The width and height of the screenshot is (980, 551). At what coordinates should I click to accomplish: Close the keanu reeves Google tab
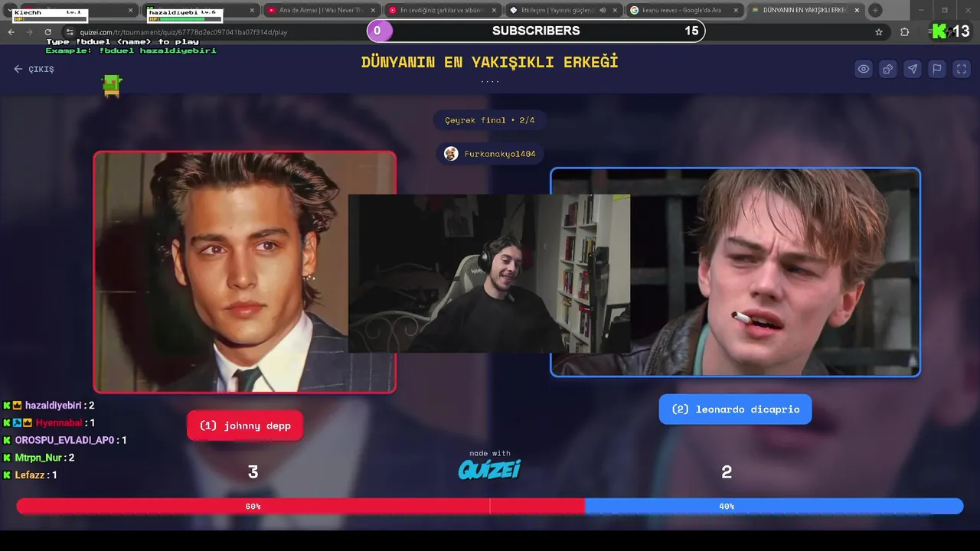(x=736, y=10)
